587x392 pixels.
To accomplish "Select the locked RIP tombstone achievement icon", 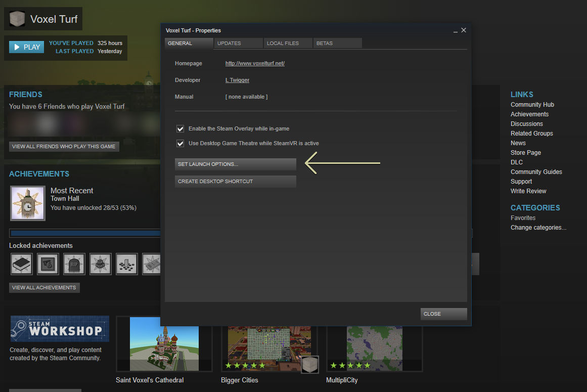I will point(74,264).
